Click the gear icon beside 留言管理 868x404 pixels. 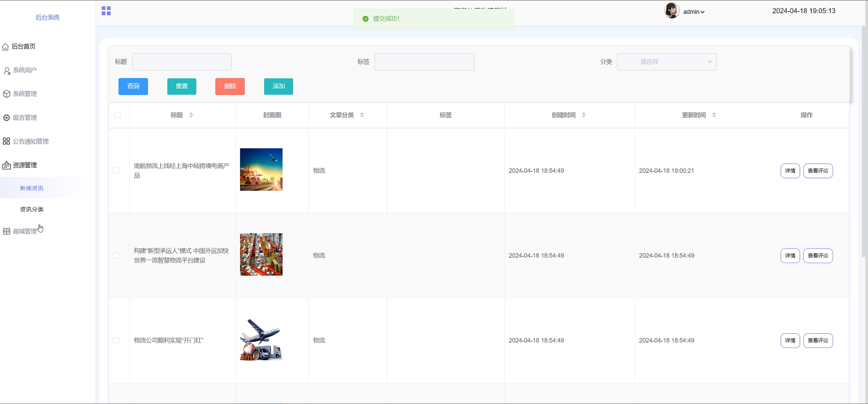6,117
